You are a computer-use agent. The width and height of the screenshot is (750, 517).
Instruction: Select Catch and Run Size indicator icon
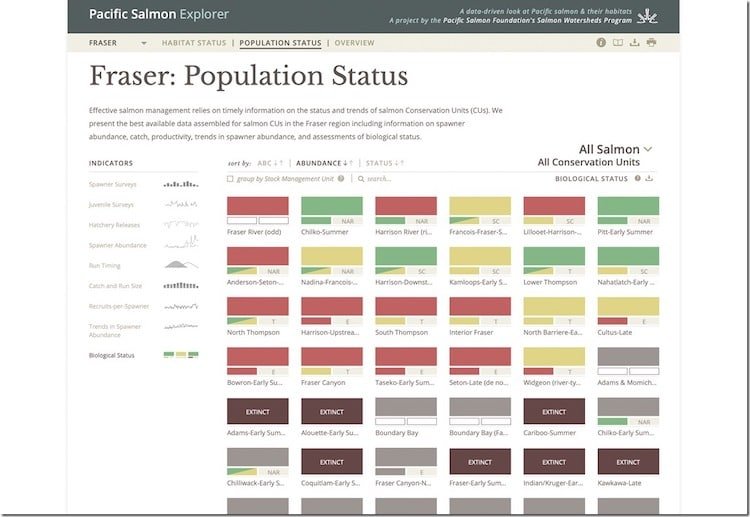[181, 286]
